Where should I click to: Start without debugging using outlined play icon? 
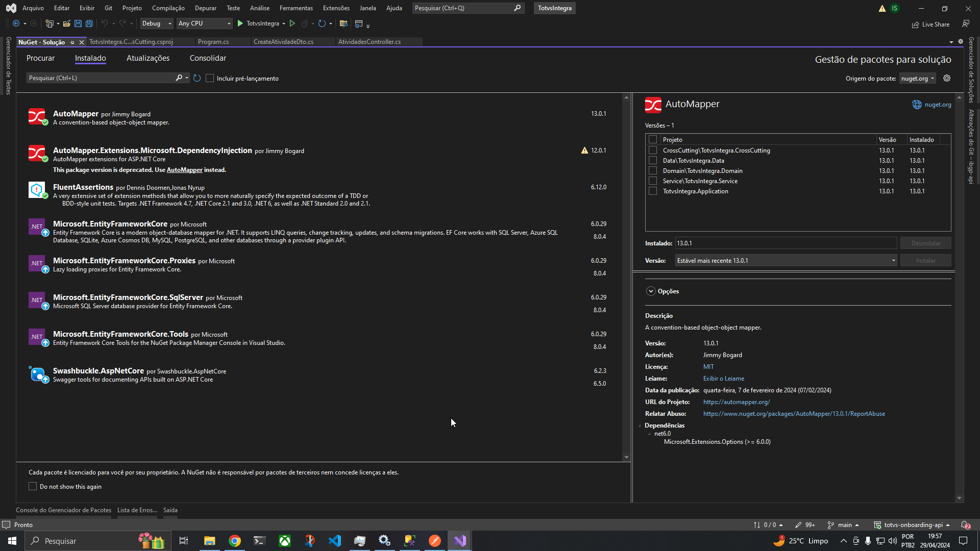pos(292,23)
